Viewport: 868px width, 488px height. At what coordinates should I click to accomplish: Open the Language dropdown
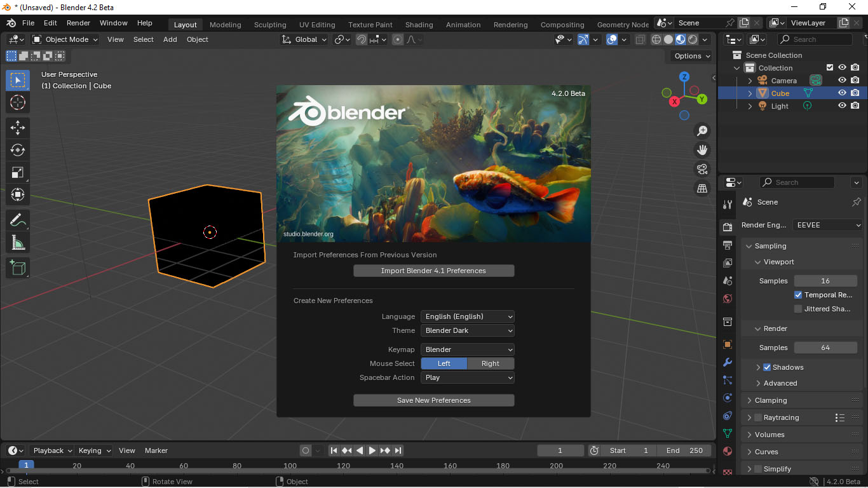[x=468, y=316]
